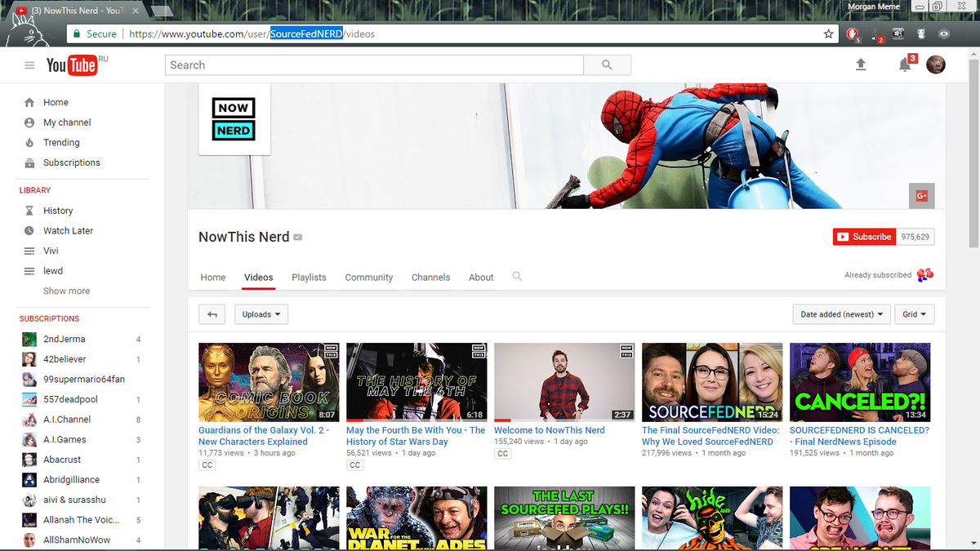Select the Videos tab
This screenshot has height=551, width=980.
pos(259,278)
